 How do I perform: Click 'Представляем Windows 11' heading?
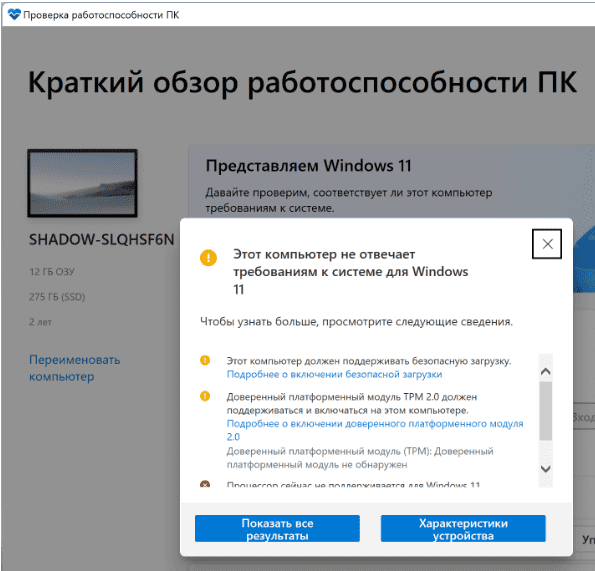[309, 166]
